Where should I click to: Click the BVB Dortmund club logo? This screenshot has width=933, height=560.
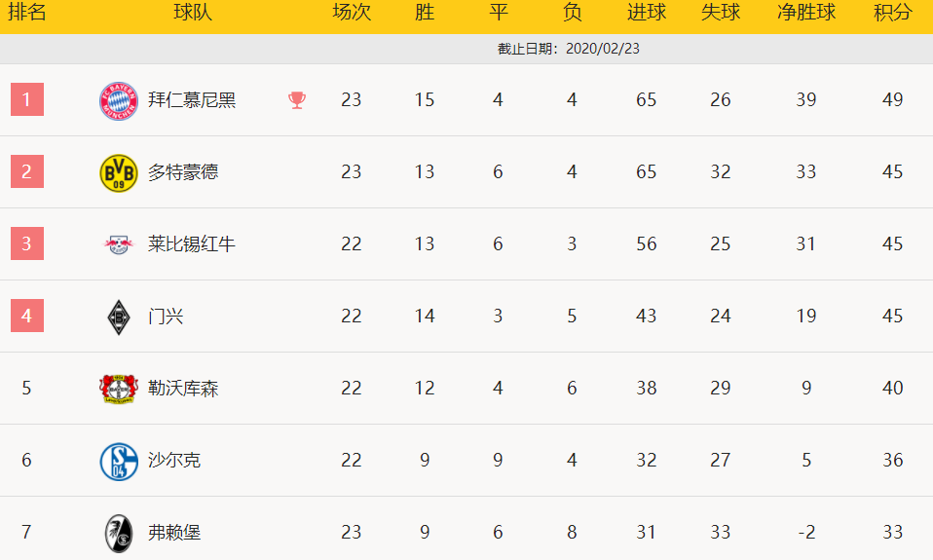119,173
